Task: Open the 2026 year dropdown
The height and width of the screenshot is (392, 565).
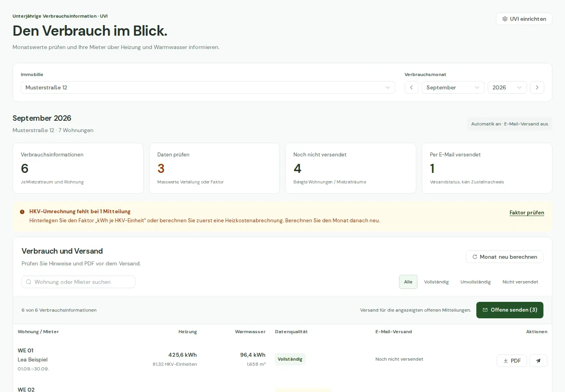Action: (507, 87)
